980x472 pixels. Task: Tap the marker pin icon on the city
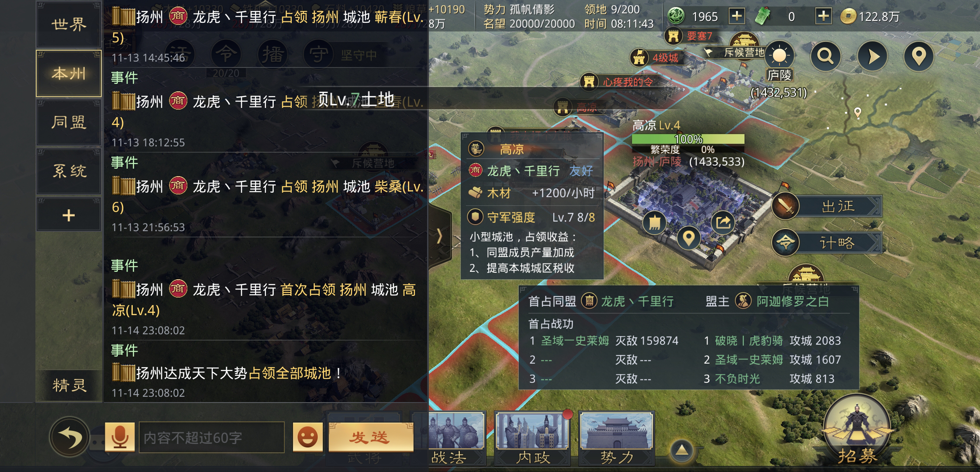pos(688,239)
